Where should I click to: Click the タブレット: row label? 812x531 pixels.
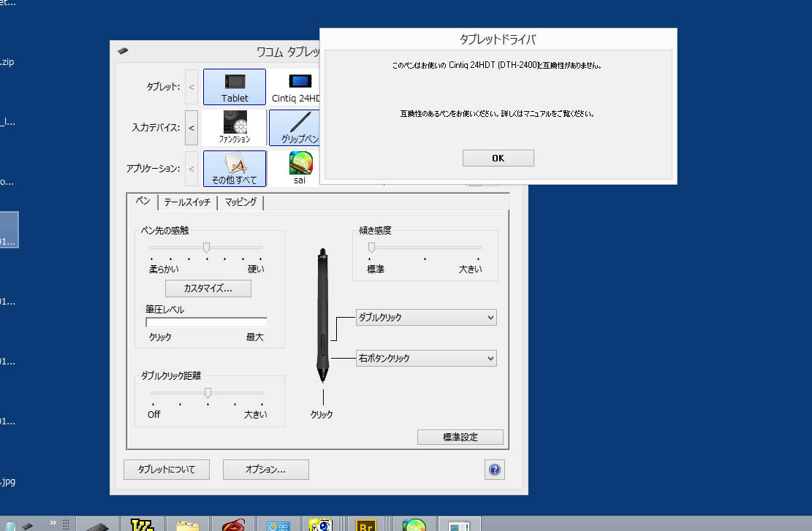(163, 87)
